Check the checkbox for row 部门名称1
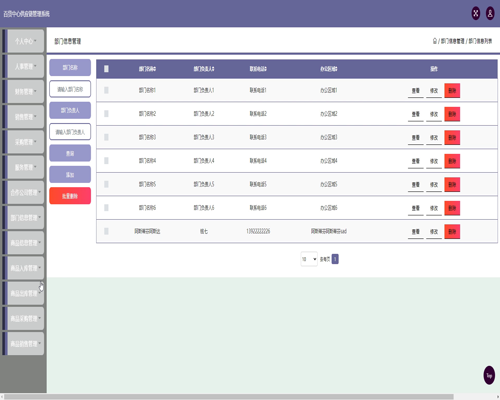 pos(106,90)
